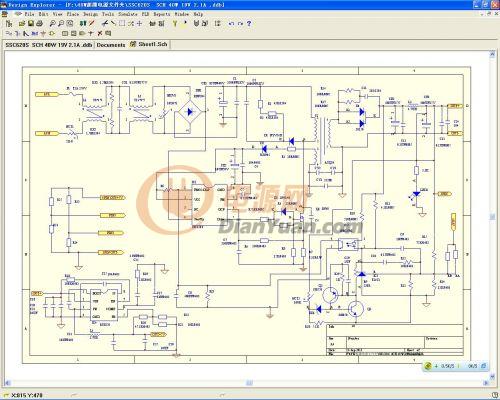
Task: Select inside area with the dashed-rectangle icon
Action: click(x=122, y=23)
